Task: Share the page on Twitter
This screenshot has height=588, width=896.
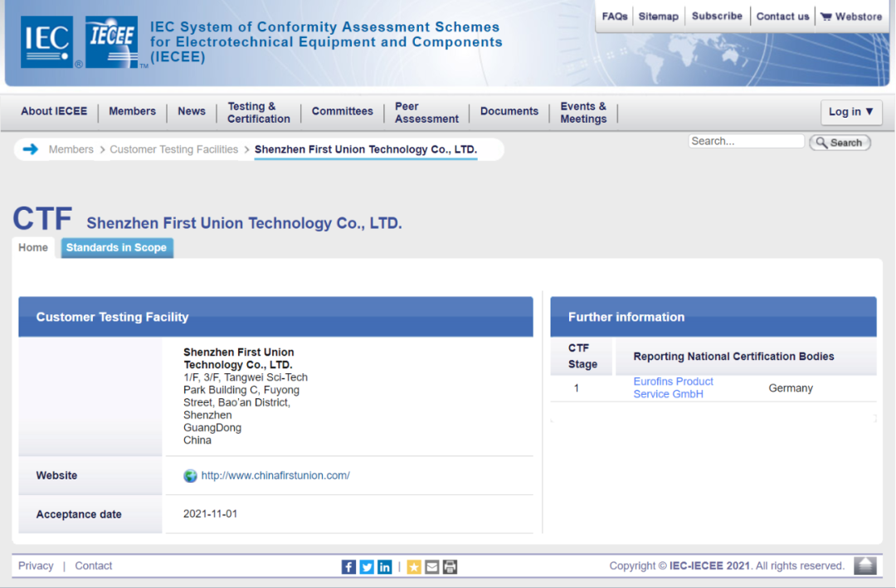Action: click(x=367, y=567)
